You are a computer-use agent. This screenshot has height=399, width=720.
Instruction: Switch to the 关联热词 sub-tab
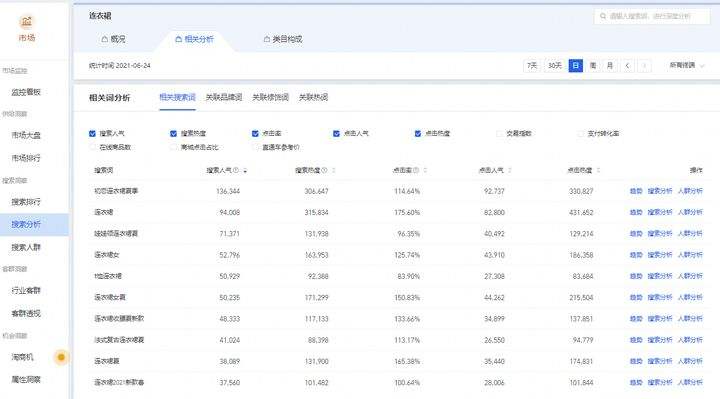(x=313, y=97)
